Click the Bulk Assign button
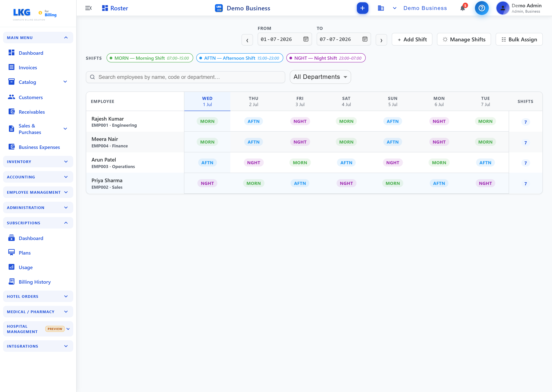This screenshot has height=392, width=552. click(x=519, y=39)
